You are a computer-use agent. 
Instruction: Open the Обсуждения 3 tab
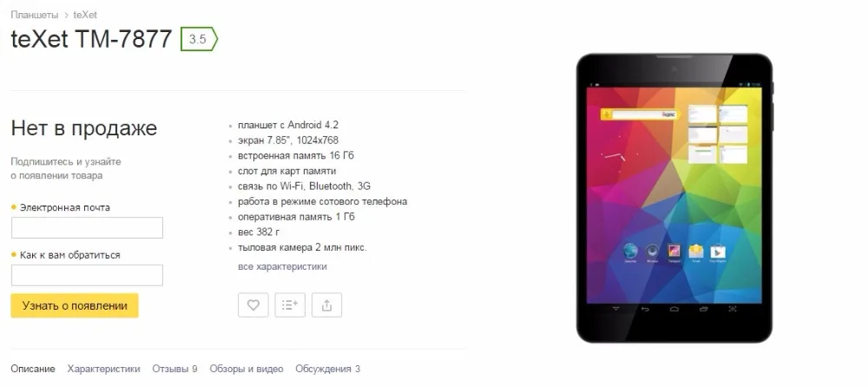click(328, 369)
